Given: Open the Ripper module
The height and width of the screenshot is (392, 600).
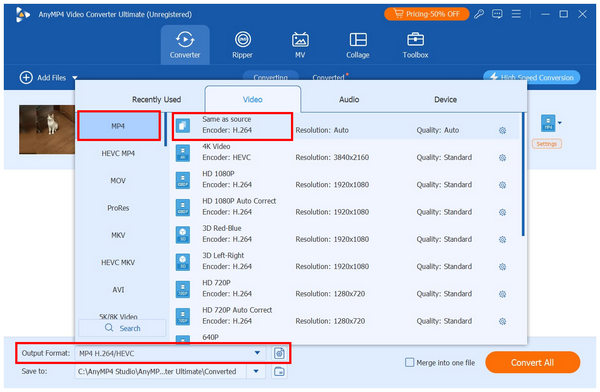Looking at the screenshot, I should pyautogui.click(x=243, y=45).
